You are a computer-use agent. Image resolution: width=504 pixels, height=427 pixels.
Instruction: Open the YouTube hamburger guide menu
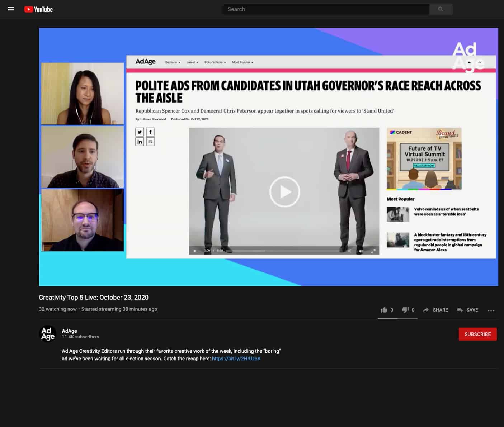pos(11,9)
